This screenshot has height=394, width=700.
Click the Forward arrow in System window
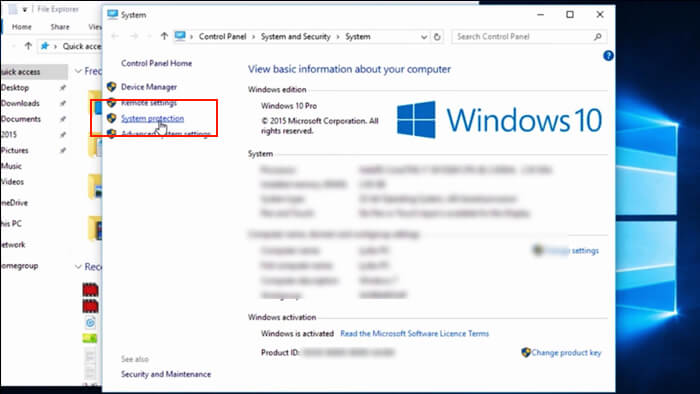pyautogui.click(x=134, y=37)
